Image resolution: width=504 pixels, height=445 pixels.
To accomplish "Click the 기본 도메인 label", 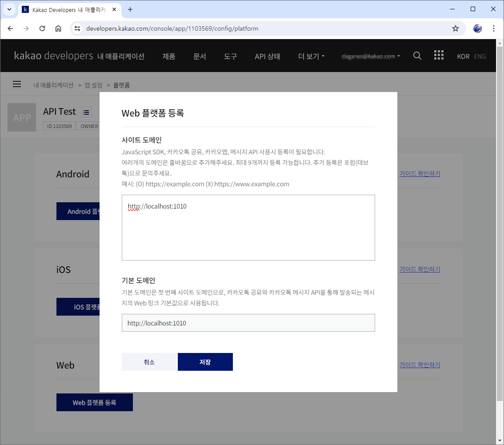I will (x=138, y=281).
